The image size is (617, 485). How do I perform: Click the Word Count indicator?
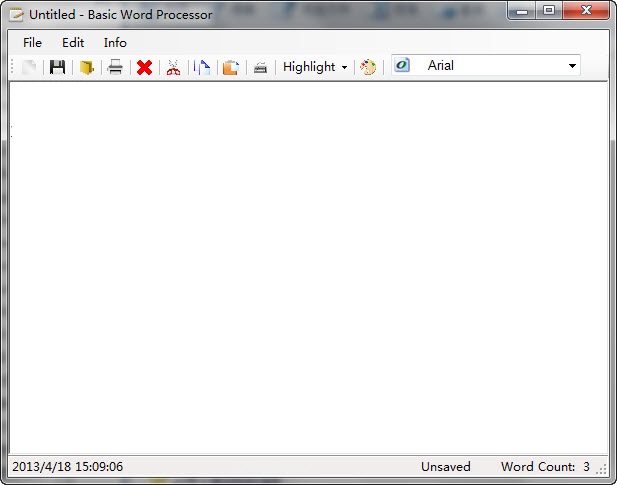545,467
